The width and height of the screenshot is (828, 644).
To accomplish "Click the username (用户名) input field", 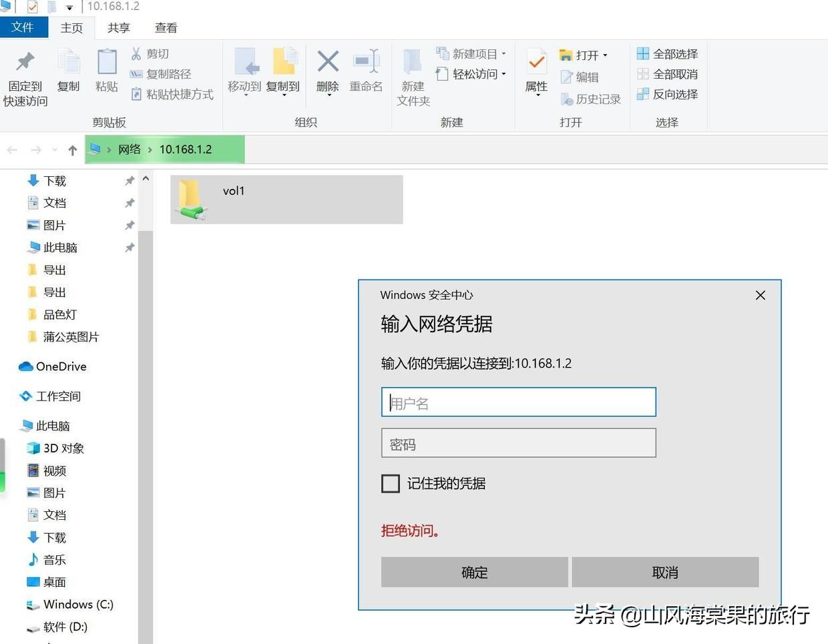I will point(518,402).
